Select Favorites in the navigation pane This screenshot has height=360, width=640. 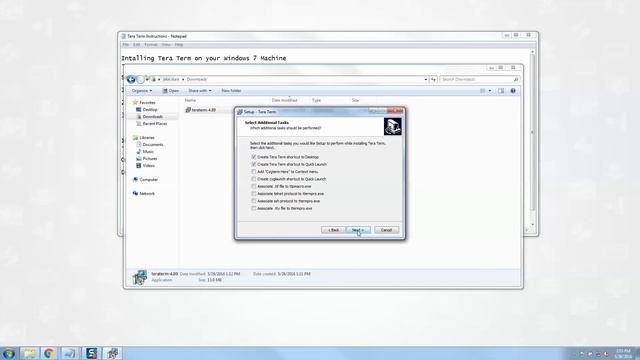pos(144,102)
